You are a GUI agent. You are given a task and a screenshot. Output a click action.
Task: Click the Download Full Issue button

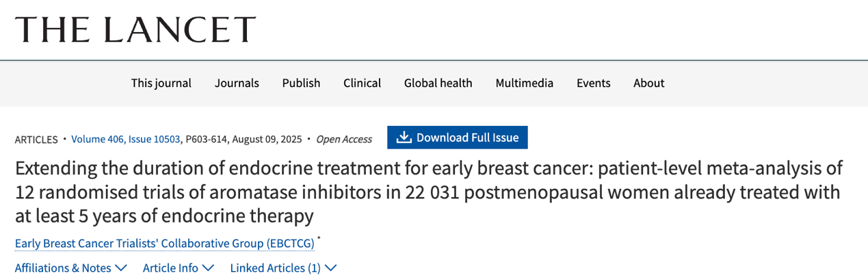[x=458, y=138]
